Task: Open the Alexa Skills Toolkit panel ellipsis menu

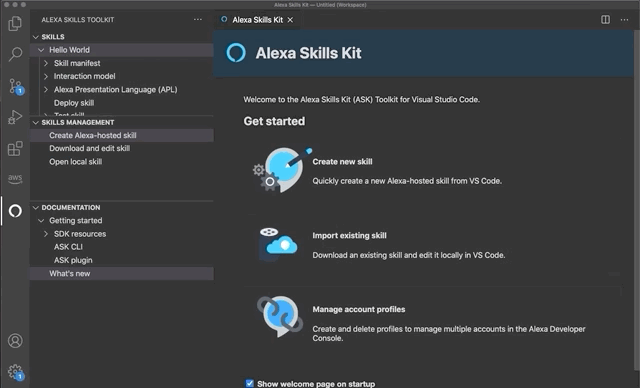Action: (x=198, y=20)
